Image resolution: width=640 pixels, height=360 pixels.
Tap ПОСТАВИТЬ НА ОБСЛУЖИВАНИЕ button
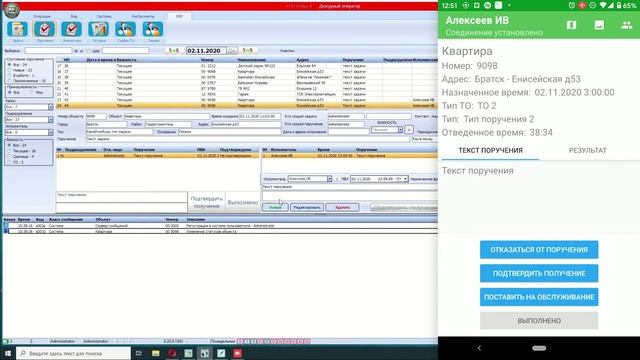point(539,297)
